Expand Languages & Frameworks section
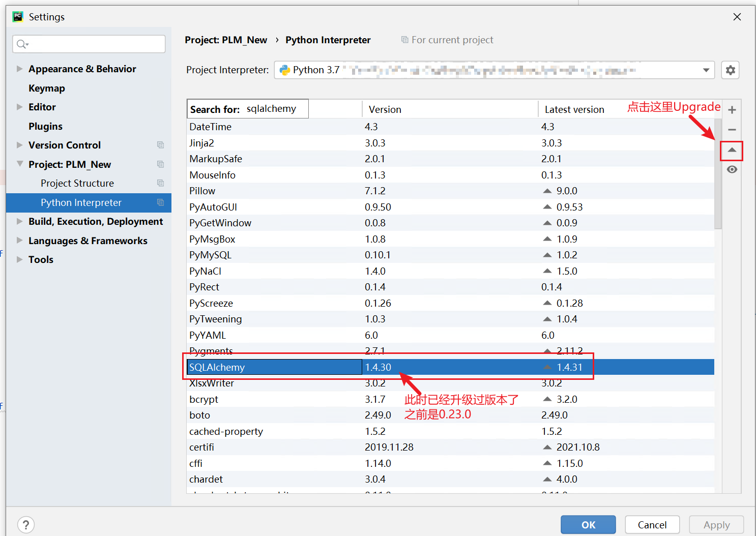Screen dimensions: 756x536 tap(19, 240)
